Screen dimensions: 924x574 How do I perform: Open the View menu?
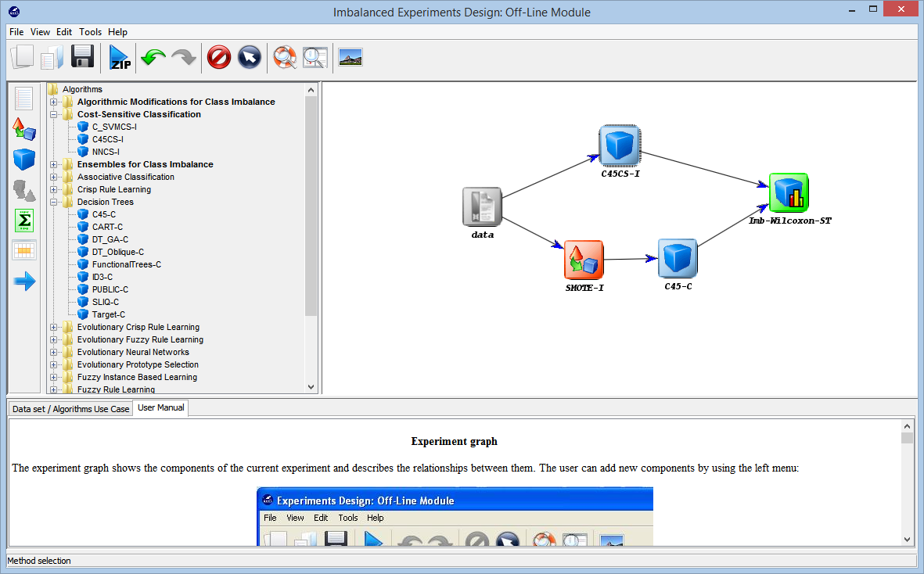point(40,32)
